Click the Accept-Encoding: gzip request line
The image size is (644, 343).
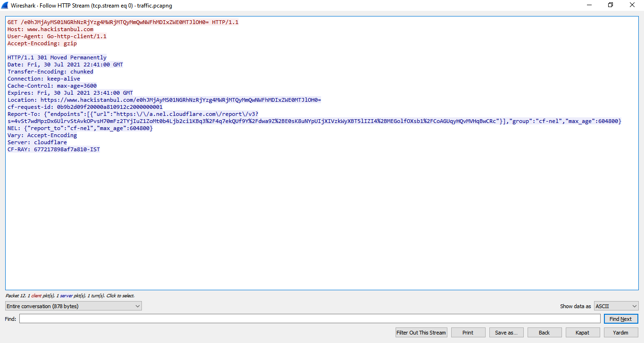42,43
